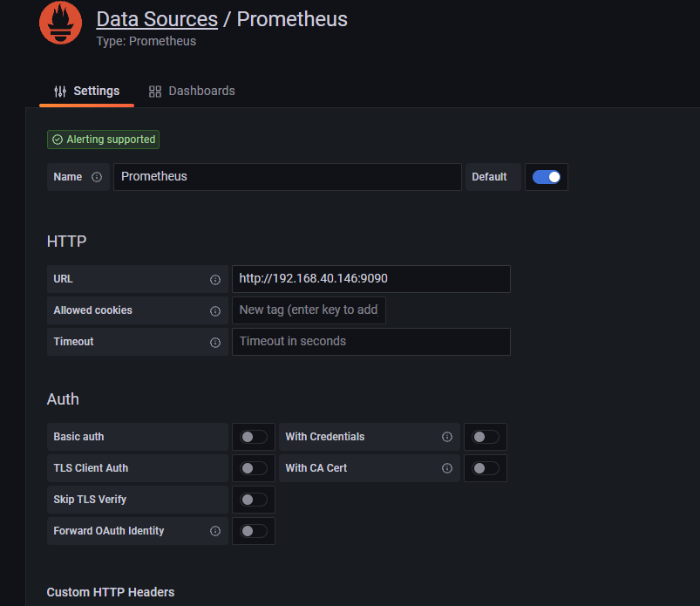Enable the TLS Client Auth switch
Screen dimensions: 700x606
click(x=254, y=468)
